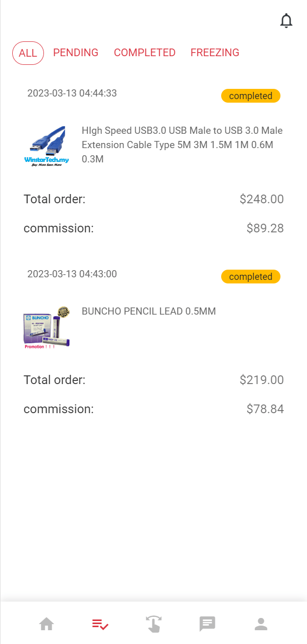The image size is (307, 644).
Task: Switch to the PENDING tab
Action: coord(76,53)
